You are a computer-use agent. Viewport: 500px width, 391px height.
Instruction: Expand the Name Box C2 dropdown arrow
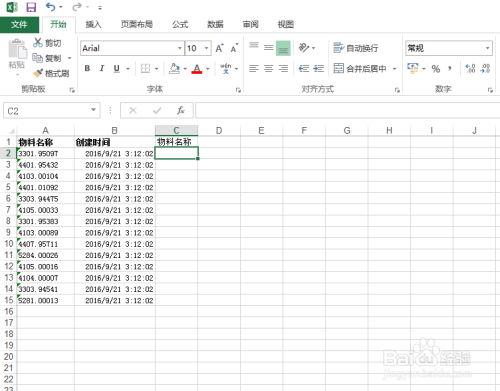click(93, 110)
